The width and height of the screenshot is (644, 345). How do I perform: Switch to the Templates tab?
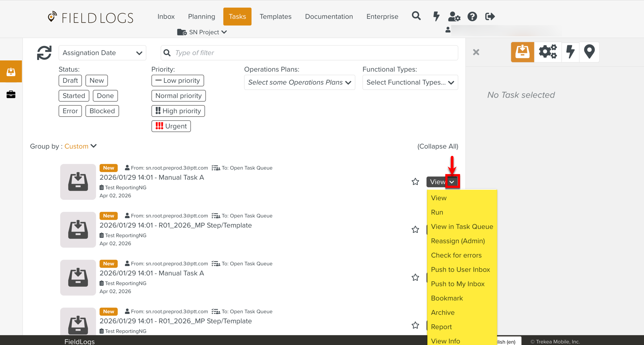[x=275, y=16]
